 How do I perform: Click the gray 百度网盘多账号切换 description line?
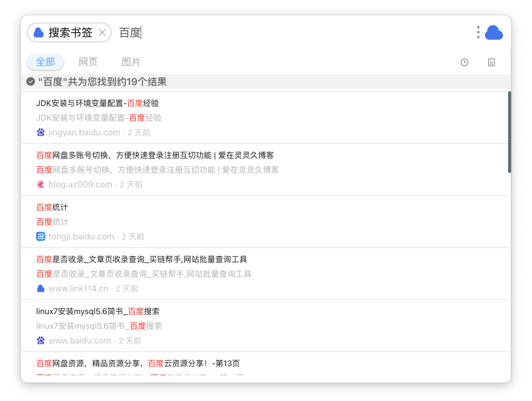click(158, 170)
